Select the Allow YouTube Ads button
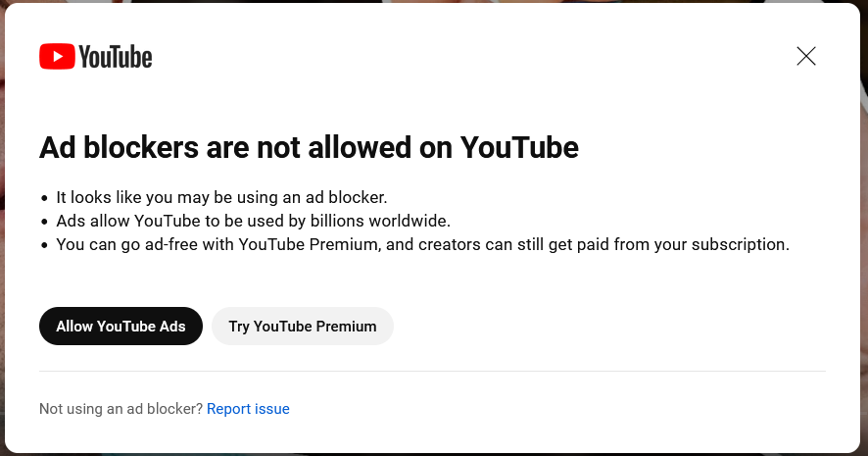 pyautogui.click(x=121, y=327)
